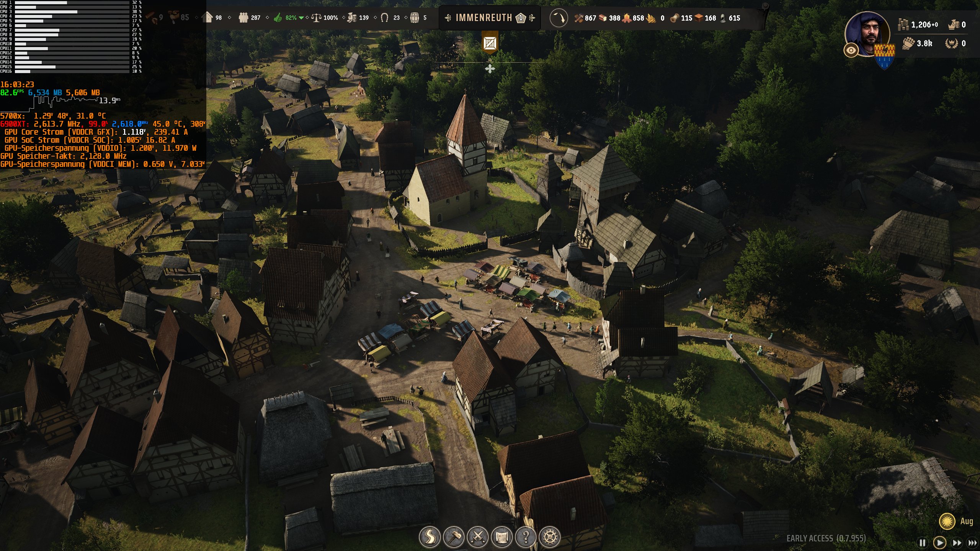Set game speed to double fast forward
Screen dimensions: 980x551
coord(957,543)
